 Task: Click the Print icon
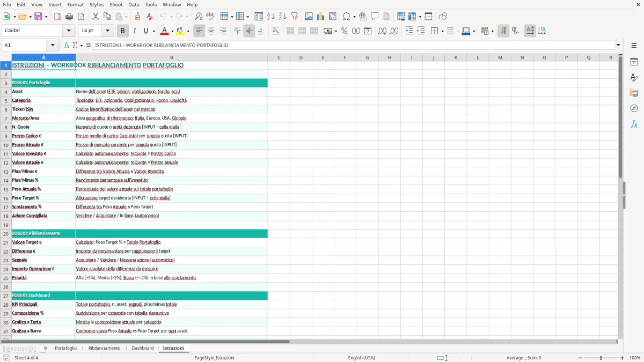(69, 17)
